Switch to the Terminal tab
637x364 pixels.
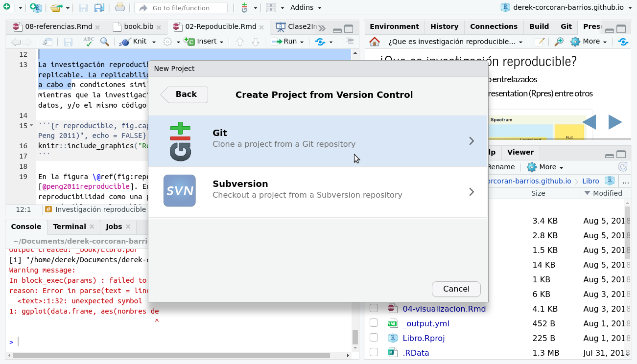point(69,227)
